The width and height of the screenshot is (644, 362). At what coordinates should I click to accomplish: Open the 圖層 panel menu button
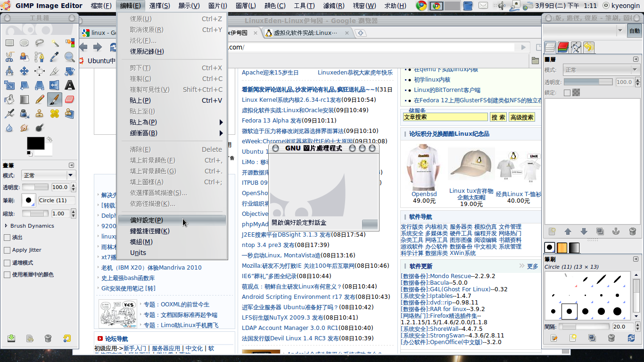636,59
